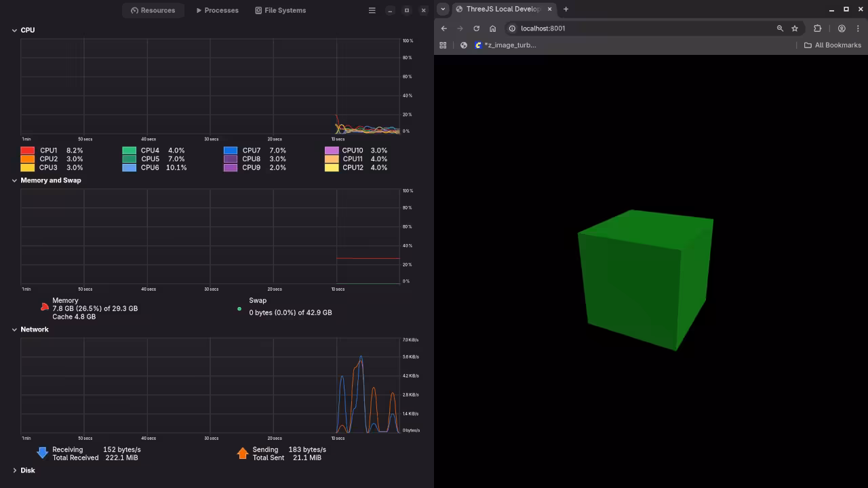
Task: Expand the Disk section
Action: click(15, 470)
